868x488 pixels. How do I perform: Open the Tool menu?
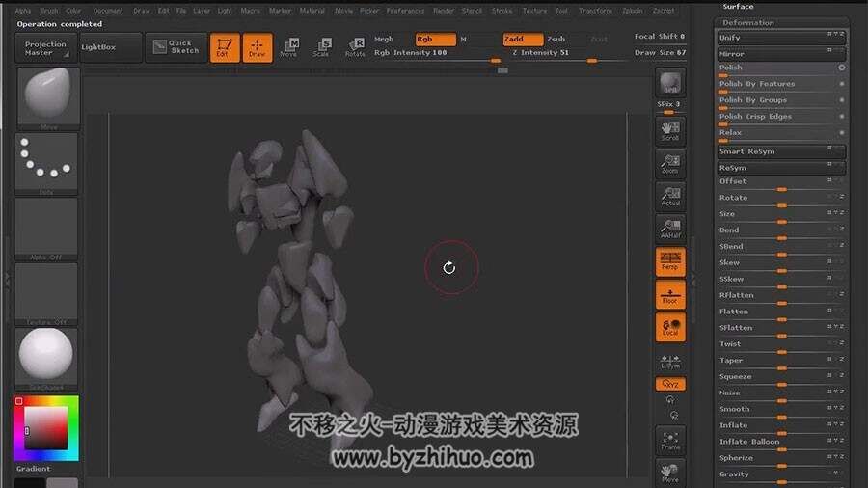coord(561,11)
